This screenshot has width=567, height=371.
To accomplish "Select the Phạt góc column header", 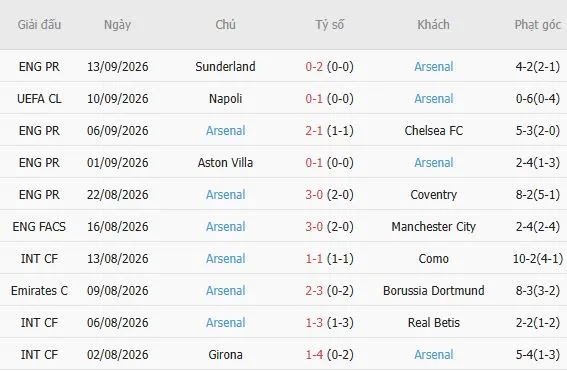I will (x=538, y=25).
